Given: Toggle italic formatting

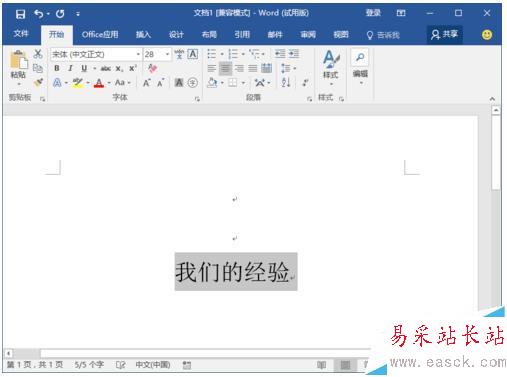Looking at the screenshot, I should pos(70,68).
